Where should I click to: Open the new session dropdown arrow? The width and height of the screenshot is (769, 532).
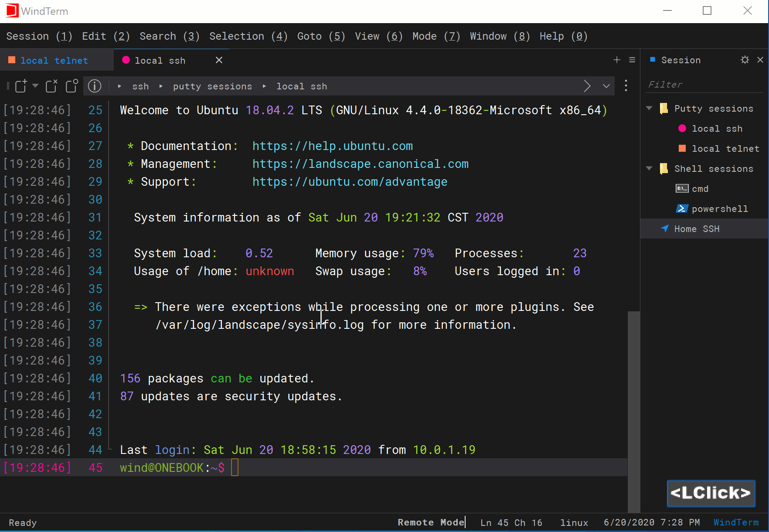35,85
